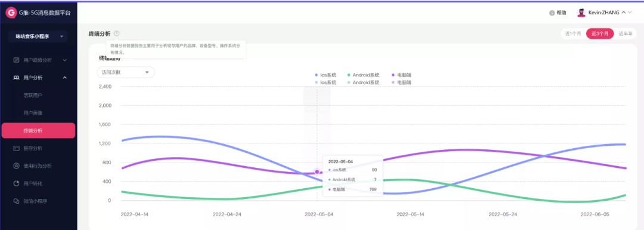Click the 用户转化 pie icon
The height and width of the screenshot is (230, 644).
(17, 183)
